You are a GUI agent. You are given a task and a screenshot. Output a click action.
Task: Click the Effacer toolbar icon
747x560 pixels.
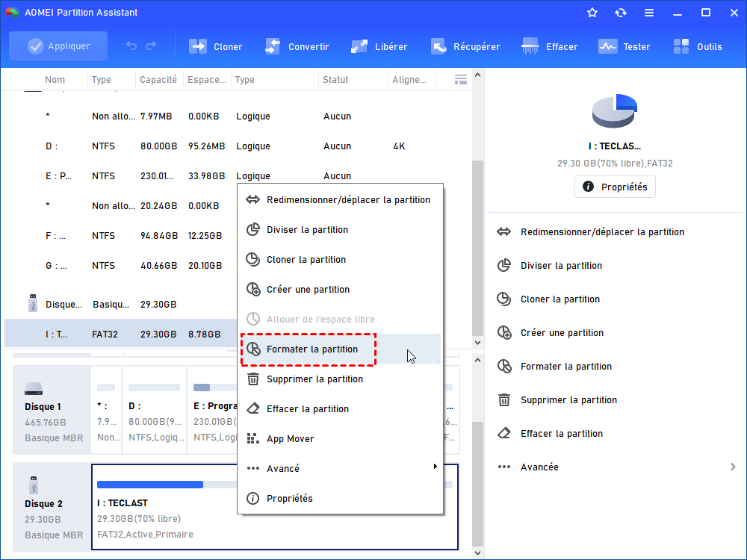tap(530, 46)
